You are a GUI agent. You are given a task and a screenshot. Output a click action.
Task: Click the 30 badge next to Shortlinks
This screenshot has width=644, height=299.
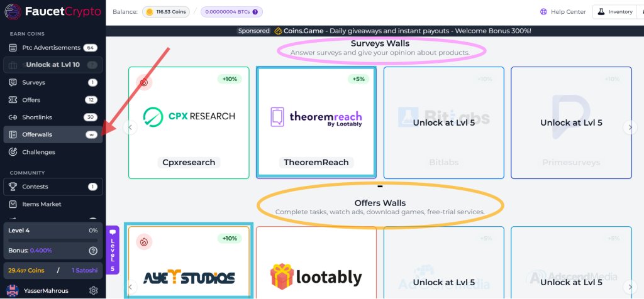click(91, 117)
